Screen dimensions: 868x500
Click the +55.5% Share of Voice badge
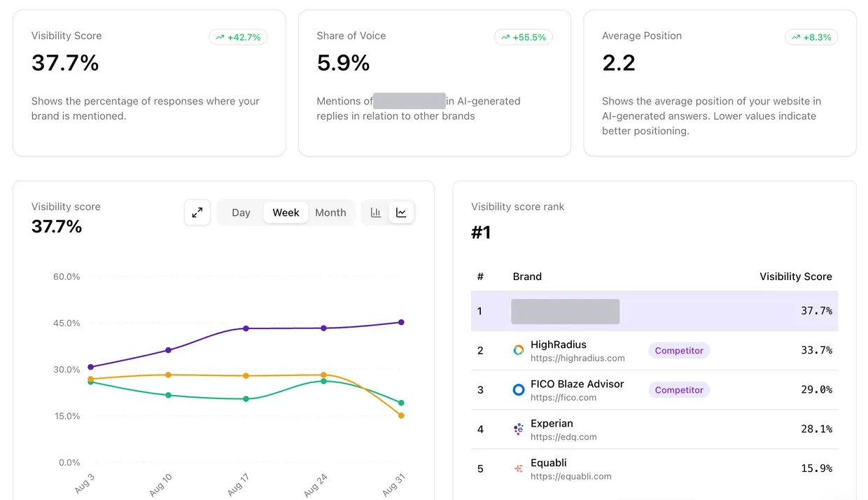coord(524,37)
